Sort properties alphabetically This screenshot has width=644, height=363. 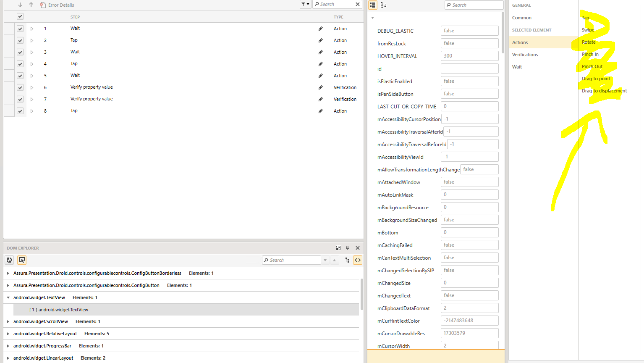[383, 5]
